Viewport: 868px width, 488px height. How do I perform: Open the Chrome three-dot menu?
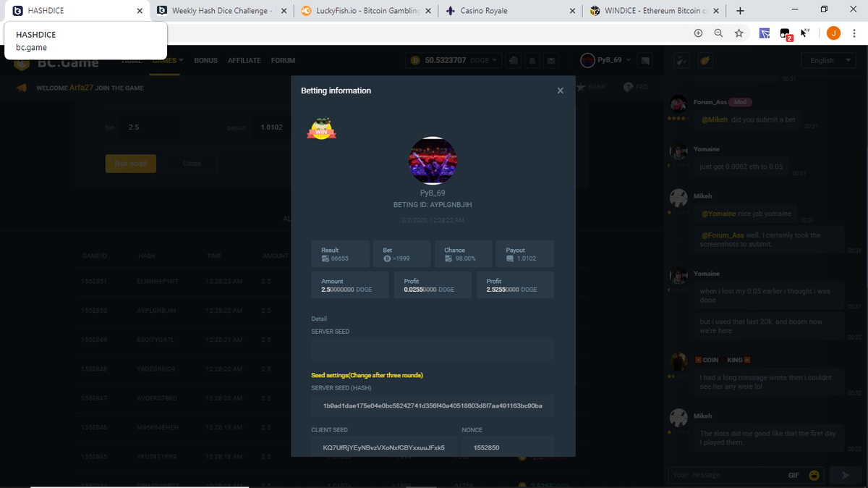coord(854,33)
